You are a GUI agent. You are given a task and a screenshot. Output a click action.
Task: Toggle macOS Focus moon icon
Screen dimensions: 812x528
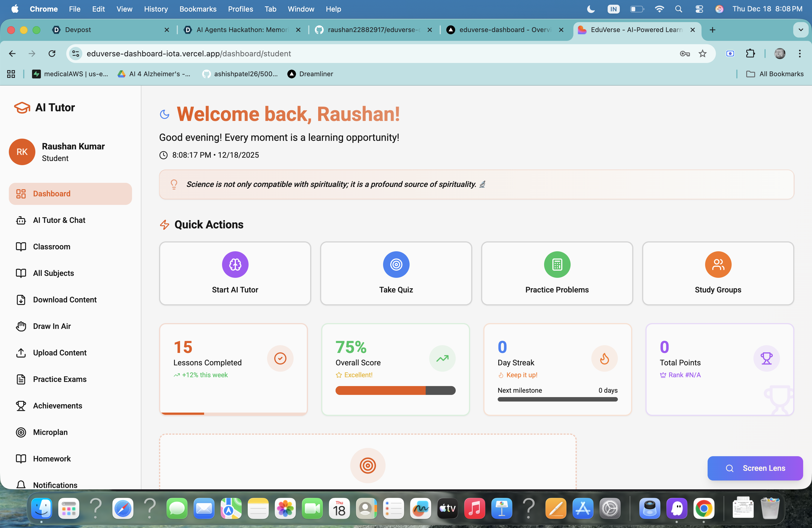pyautogui.click(x=590, y=9)
